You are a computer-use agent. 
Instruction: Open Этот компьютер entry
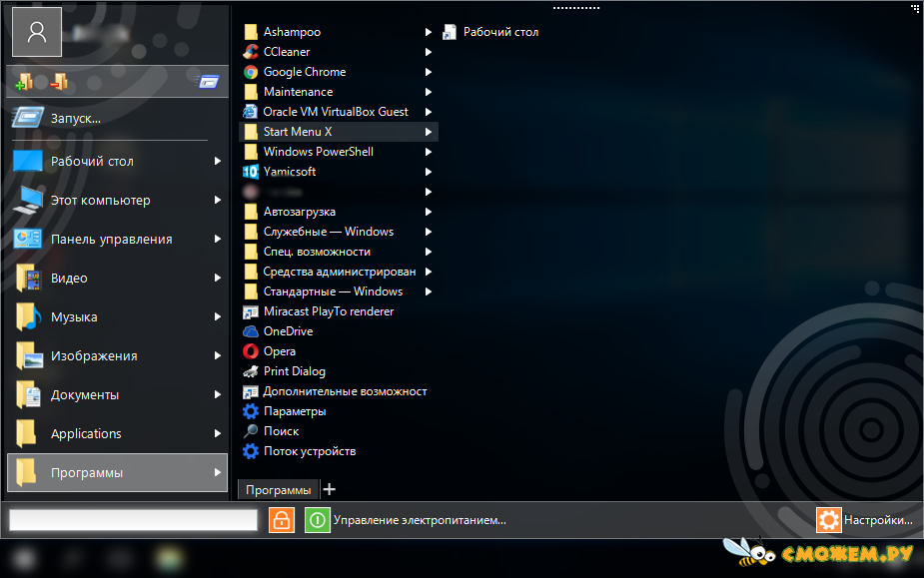pyautogui.click(x=117, y=200)
